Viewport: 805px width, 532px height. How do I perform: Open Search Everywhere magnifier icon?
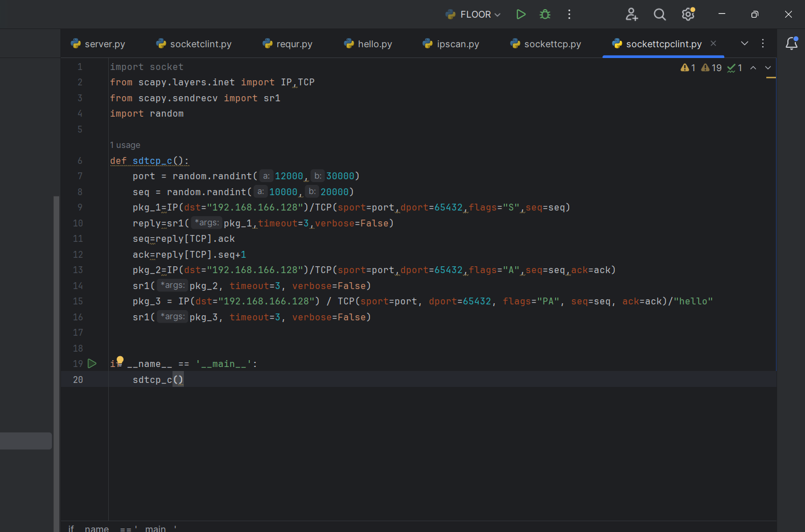pyautogui.click(x=659, y=14)
